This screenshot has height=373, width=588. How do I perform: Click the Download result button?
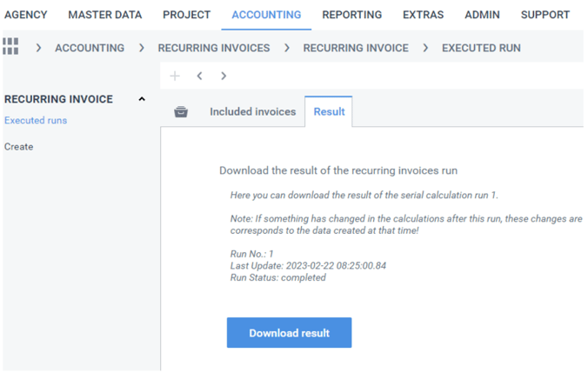coord(289,333)
